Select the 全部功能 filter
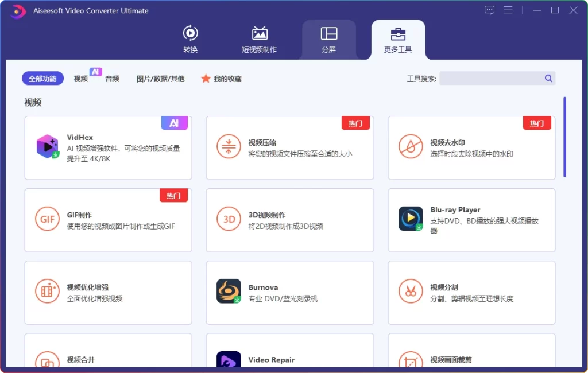The height and width of the screenshot is (373, 588). [42, 79]
